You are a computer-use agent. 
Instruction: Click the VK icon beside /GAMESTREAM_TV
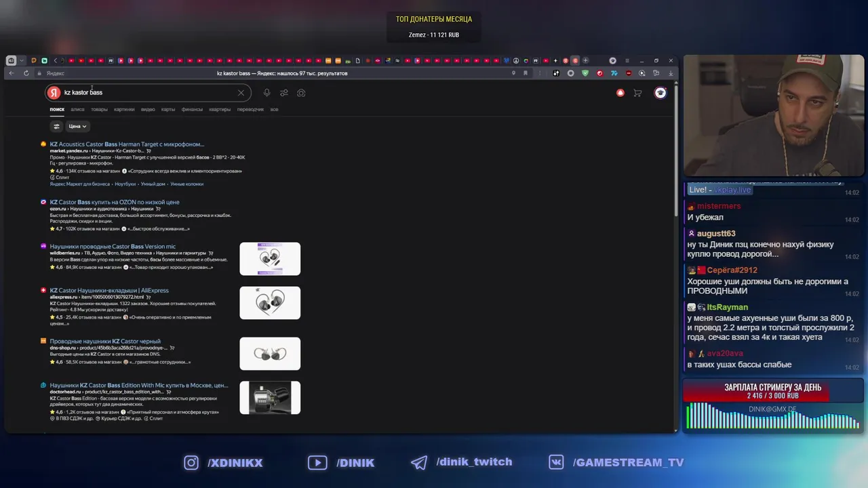point(557,462)
